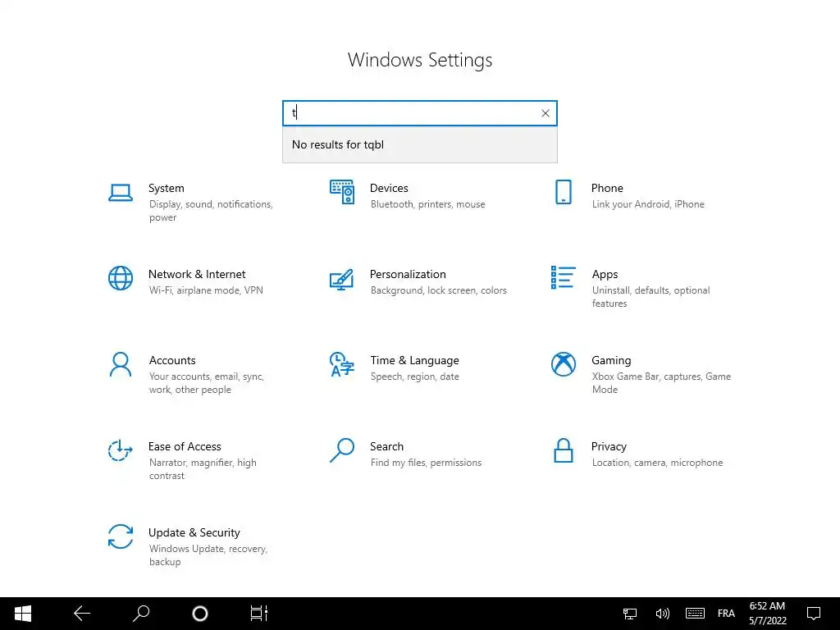840x630 pixels.
Task: Open Task View on taskbar
Action: pos(258,614)
